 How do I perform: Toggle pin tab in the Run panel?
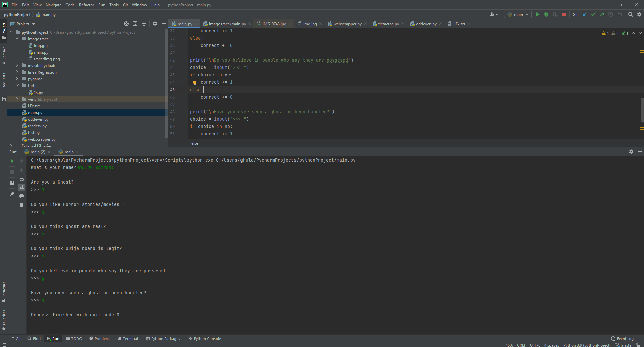coord(12,194)
